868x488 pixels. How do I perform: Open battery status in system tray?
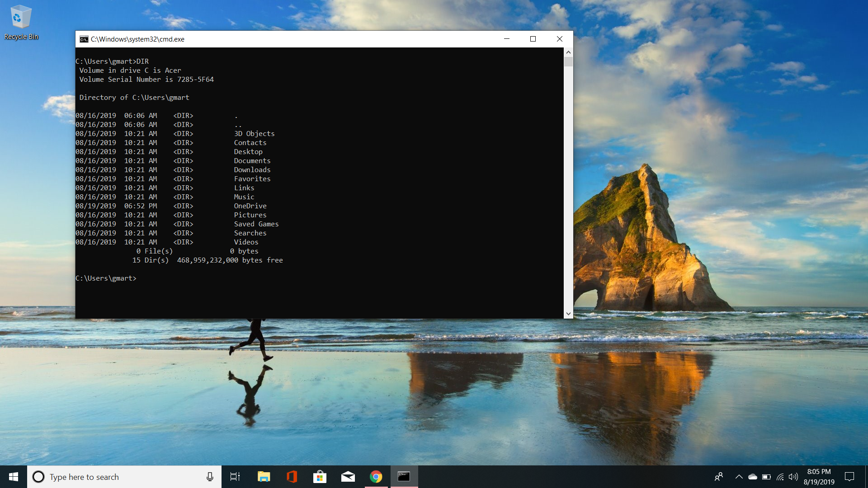(x=766, y=477)
